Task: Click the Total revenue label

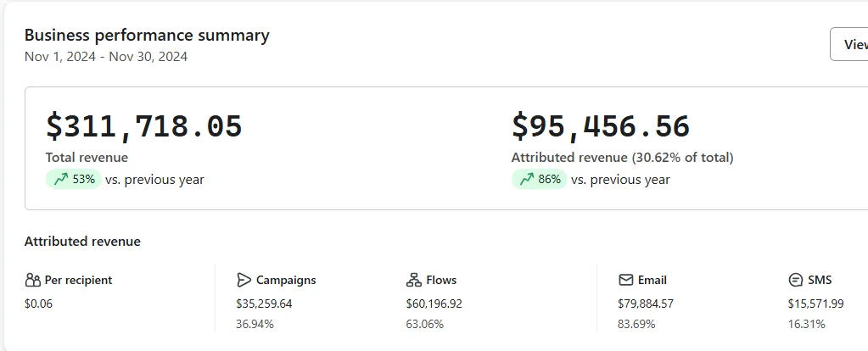Action: (87, 158)
